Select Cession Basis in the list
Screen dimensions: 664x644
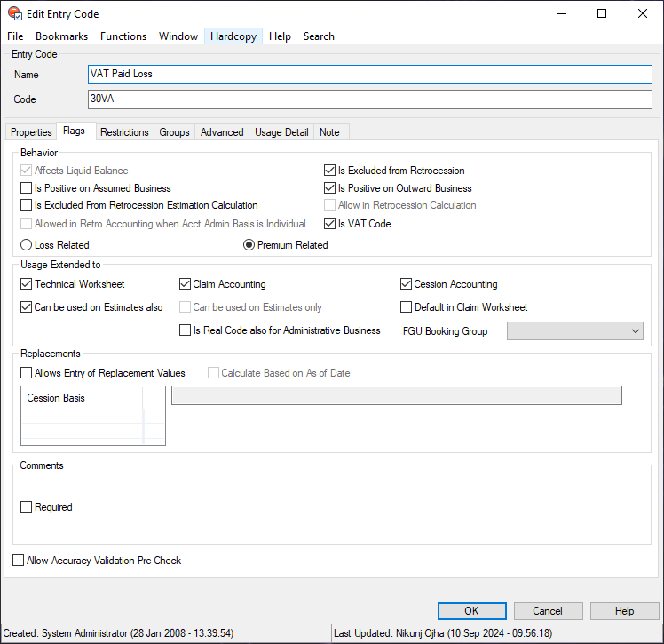click(x=56, y=399)
